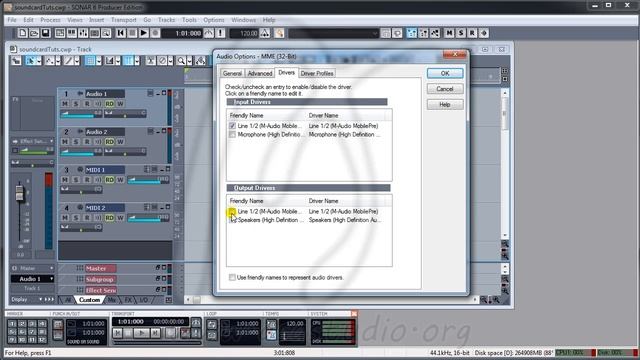Click Record button in top toolbar

(x=155, y=33)
